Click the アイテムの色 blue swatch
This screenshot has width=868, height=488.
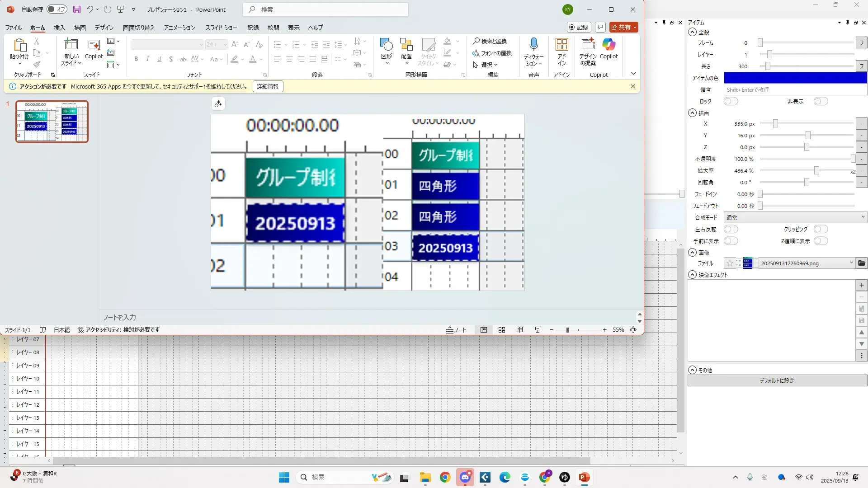click(795, 78)
